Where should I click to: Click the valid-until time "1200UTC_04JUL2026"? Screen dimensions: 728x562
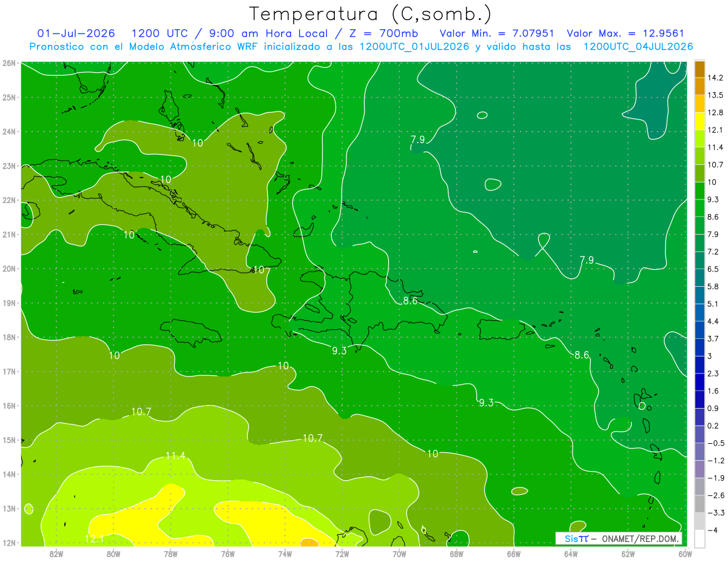click(638, 47)
